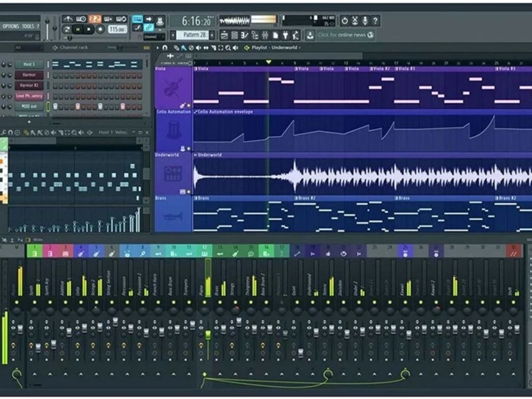
Task: Open the mixer view icon
Action: point(265,35)
